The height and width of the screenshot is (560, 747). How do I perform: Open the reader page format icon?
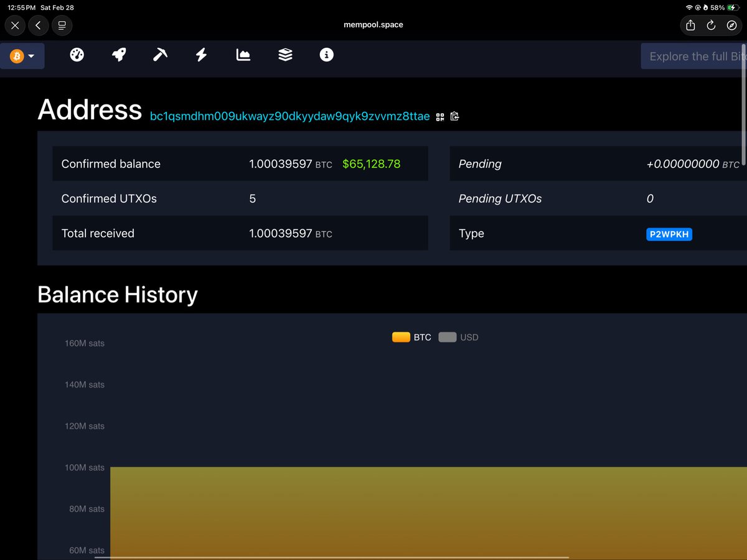pos(62,26)
